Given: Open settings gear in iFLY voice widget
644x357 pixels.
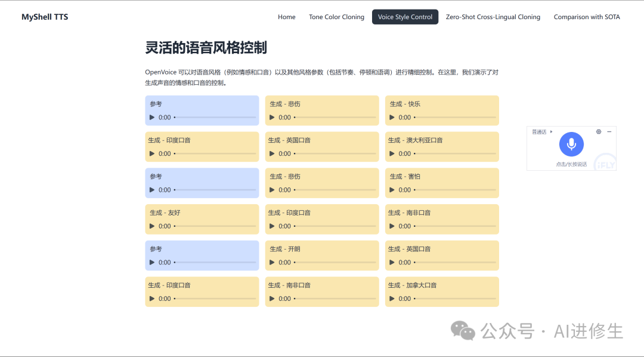Looking at the screenshot, I should (599, 131).
